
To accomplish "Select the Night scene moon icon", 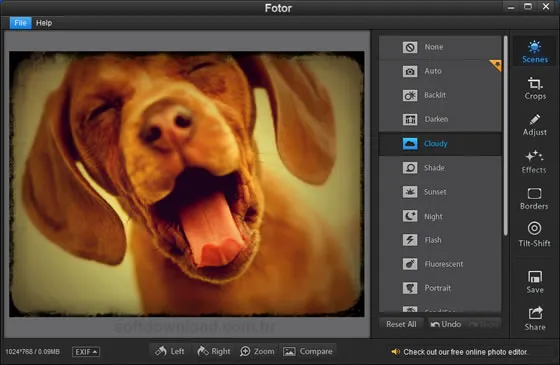I will point(410,216).
